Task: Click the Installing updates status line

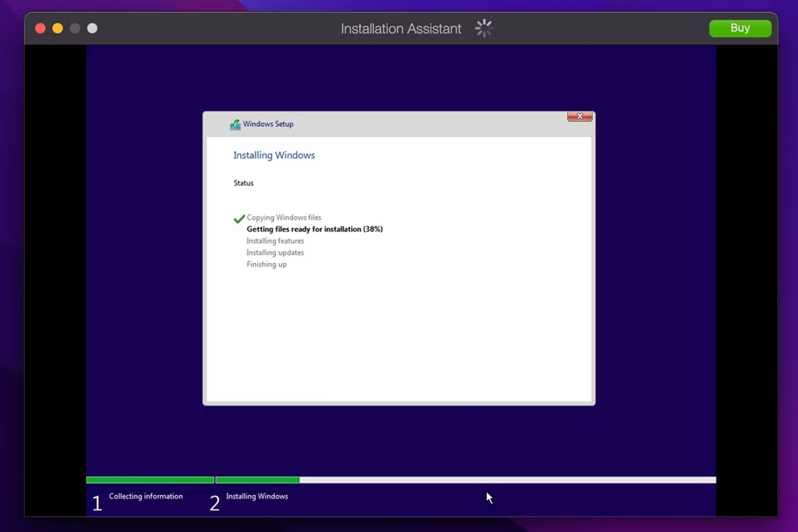Action: (x=275, y=253)
